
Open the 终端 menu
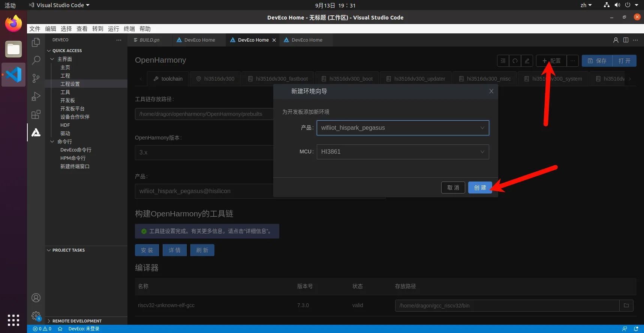(x=129, y=29)
